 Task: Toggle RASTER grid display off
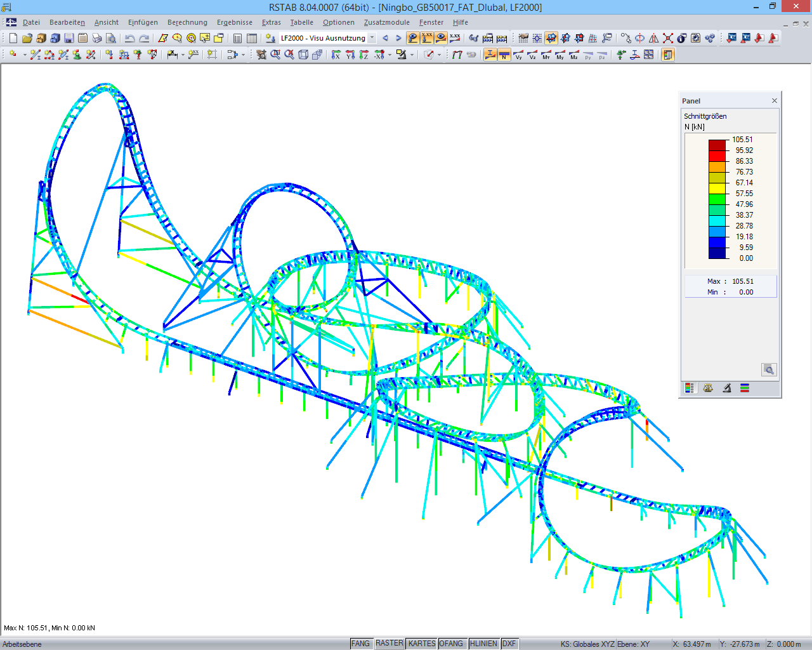[x=389, y=643]
